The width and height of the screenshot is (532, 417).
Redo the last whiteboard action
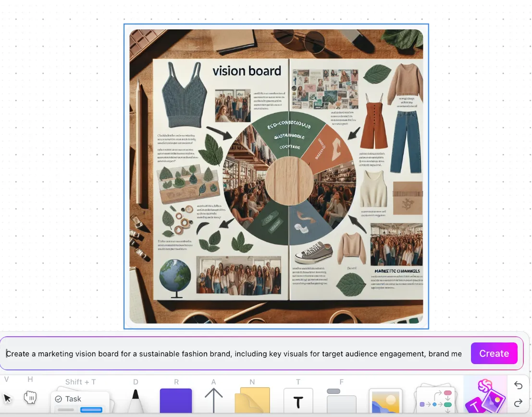pos(518,403)
